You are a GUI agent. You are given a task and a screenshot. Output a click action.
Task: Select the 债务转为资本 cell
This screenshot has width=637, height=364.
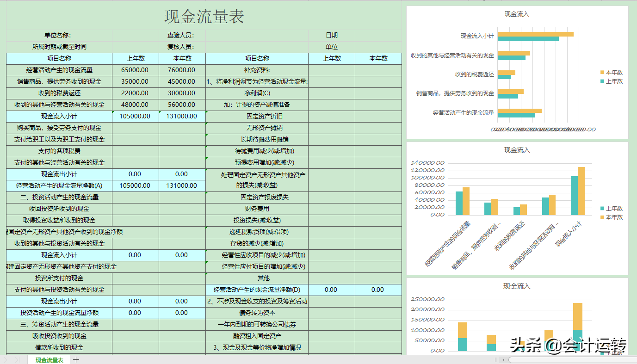click(x=257, y=313)
